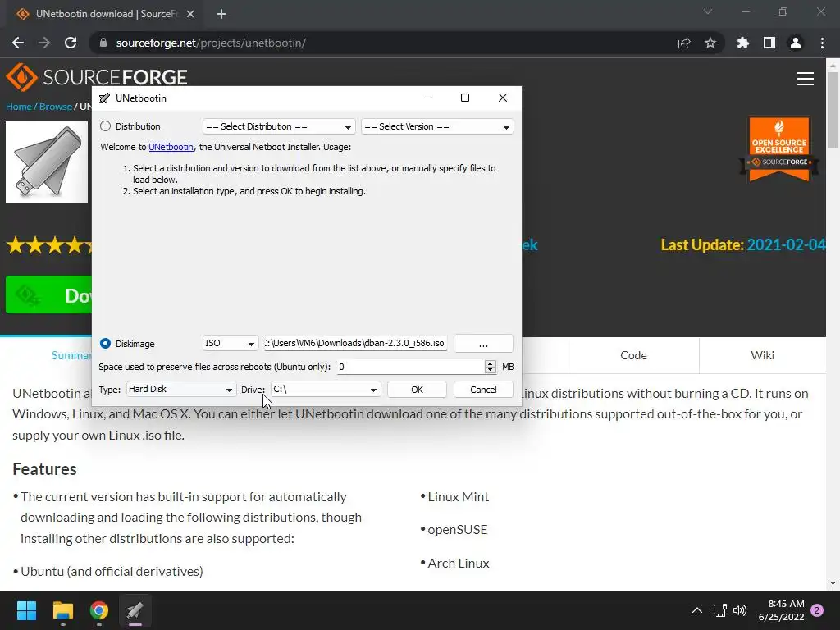
Task: Expand the Drive C:\ dropdown
Action: click(x=326, y=389)
